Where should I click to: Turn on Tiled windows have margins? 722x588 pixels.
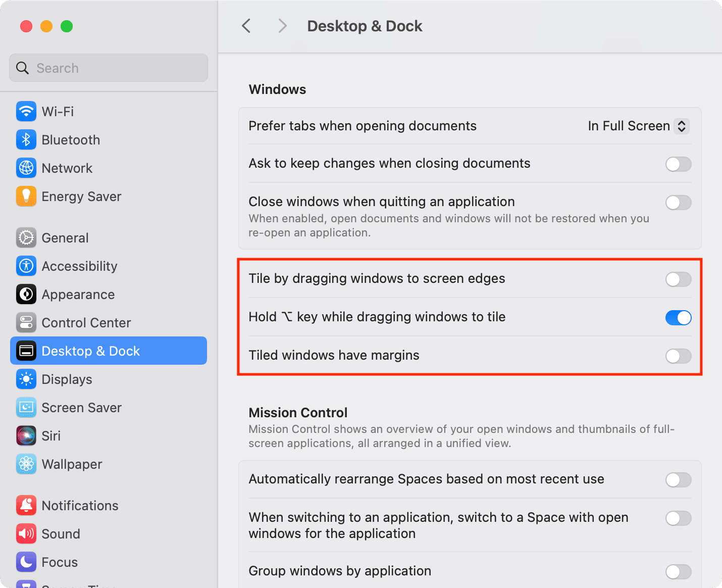[678, 356]
